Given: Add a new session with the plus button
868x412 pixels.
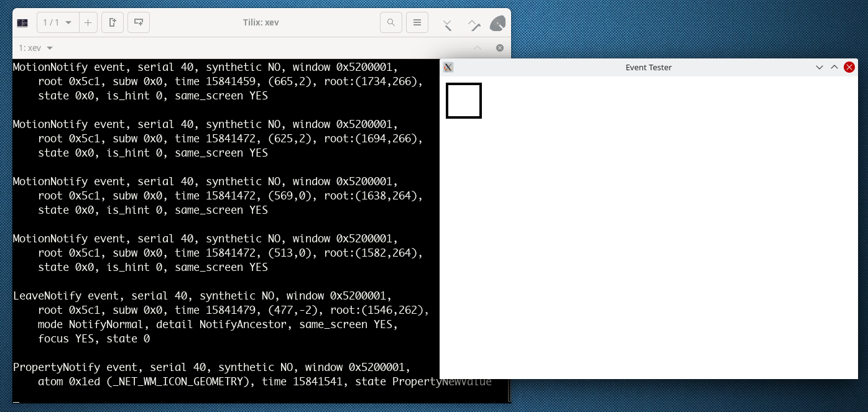Looking at the screenshot, I should pyautogui.click(x=88, y=23).
